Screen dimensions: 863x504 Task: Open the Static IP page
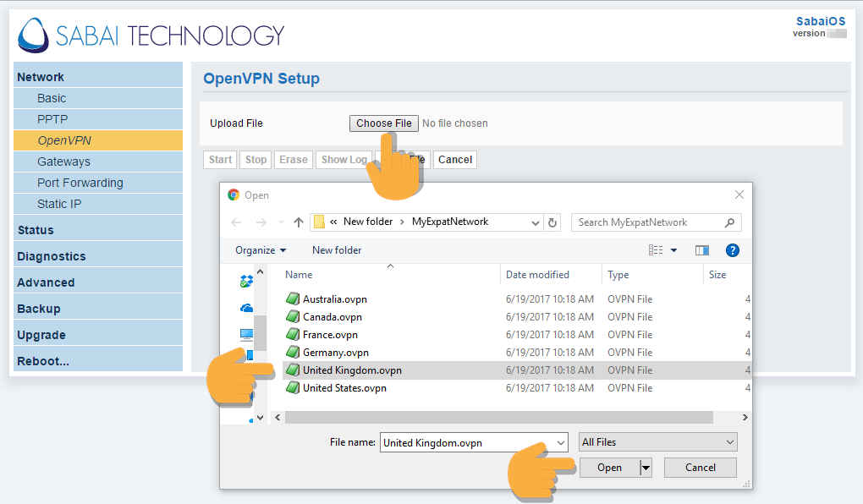[98, 204]
